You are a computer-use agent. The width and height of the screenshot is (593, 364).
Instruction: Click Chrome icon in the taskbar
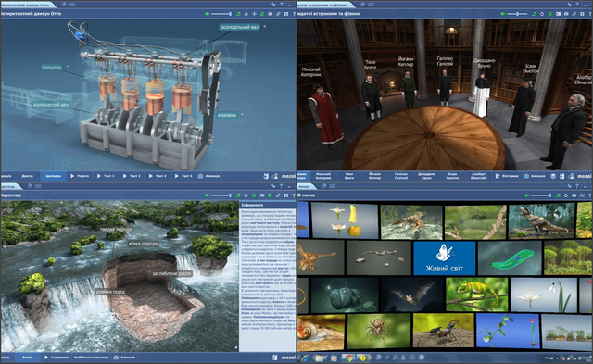pyautogui.click(x=348, y=358)
